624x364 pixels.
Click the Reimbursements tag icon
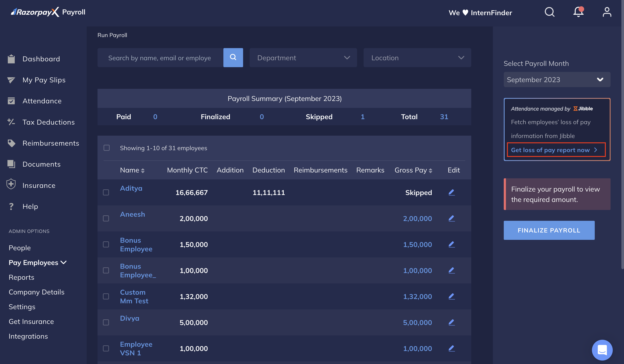(x=11, y=143)
